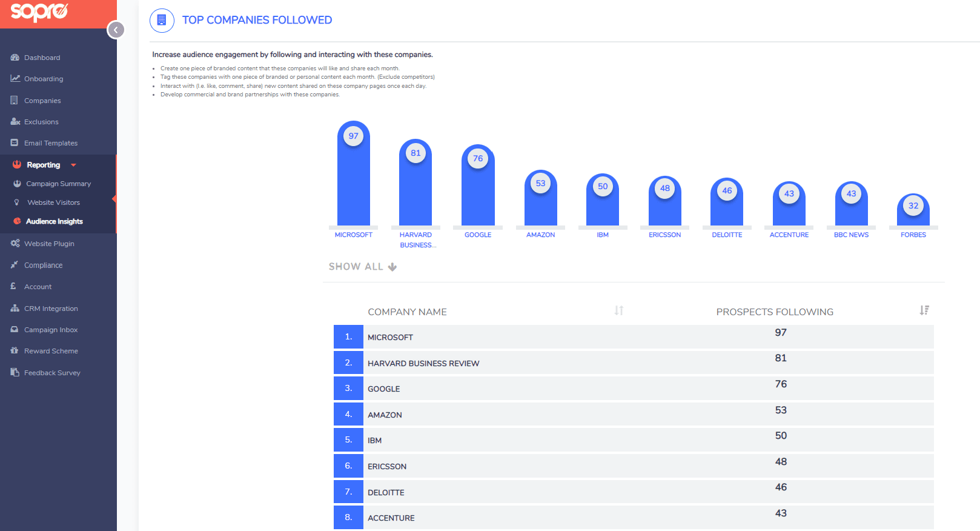980x531 pixels.
Task: Click the Reward Scheme gift icon
Action: tap(15, 351)
